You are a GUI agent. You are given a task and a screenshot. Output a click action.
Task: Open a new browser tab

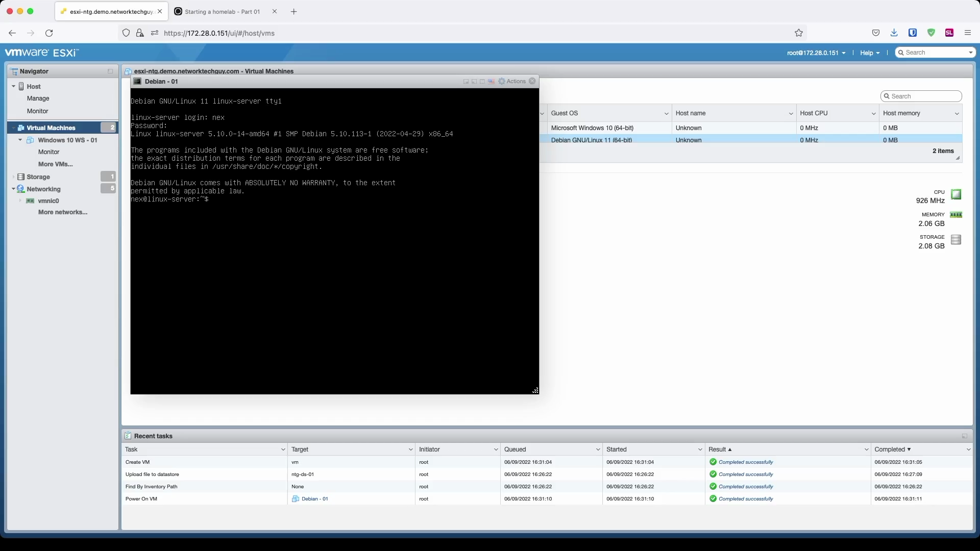coord(293,11)
